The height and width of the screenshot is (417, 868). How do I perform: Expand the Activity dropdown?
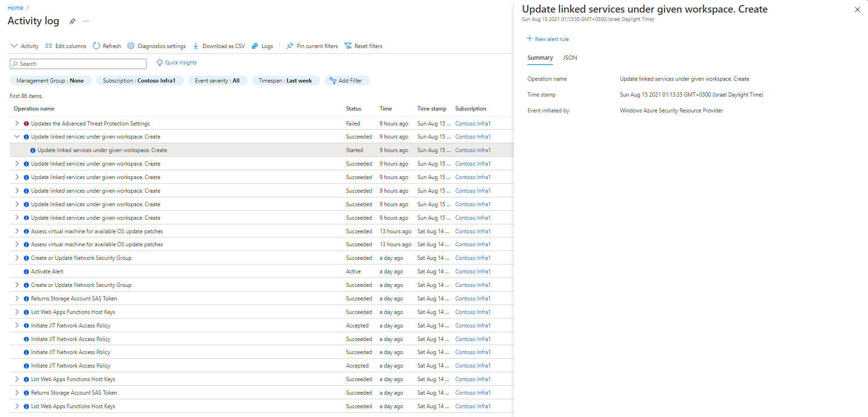25,46
